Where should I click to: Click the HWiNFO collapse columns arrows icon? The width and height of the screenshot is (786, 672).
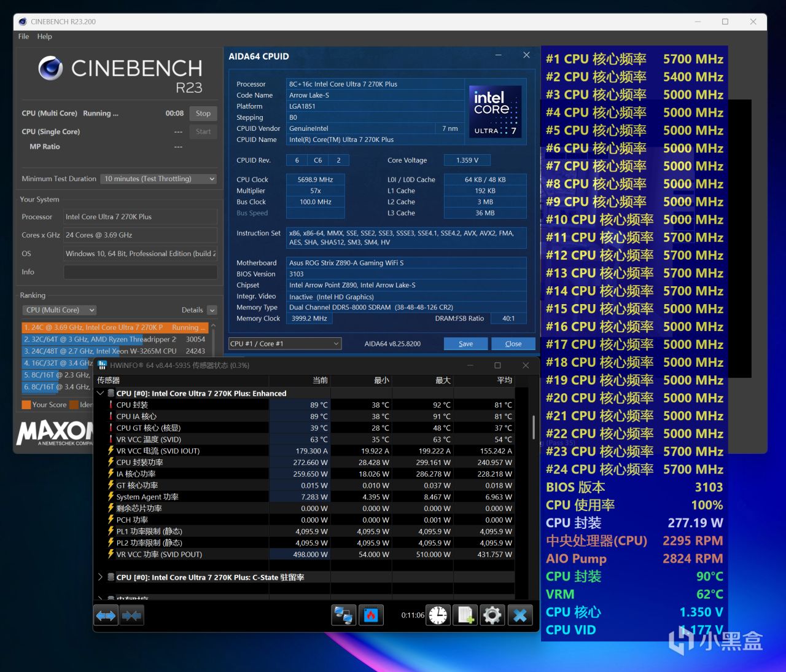[131, 615]
